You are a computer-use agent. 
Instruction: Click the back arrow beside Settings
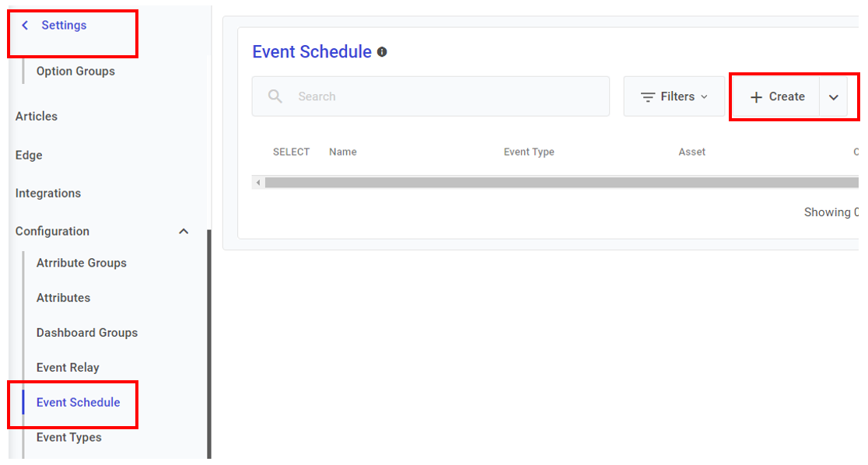25,26
